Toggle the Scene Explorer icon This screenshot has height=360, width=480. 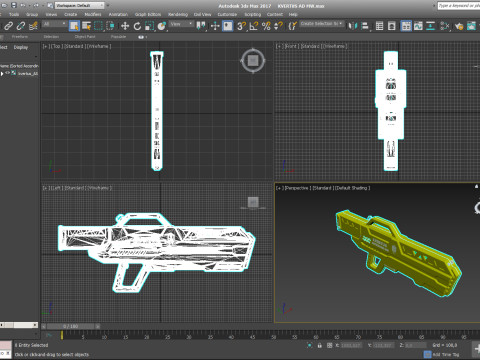pos(379,26)
